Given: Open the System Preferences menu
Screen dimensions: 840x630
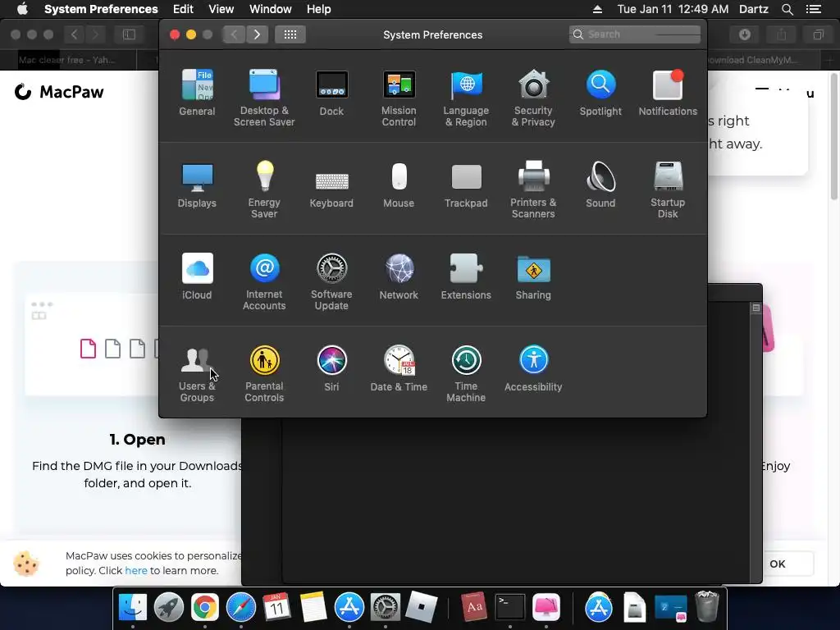Looking at the screenshot, I should [x=101, y=9].
